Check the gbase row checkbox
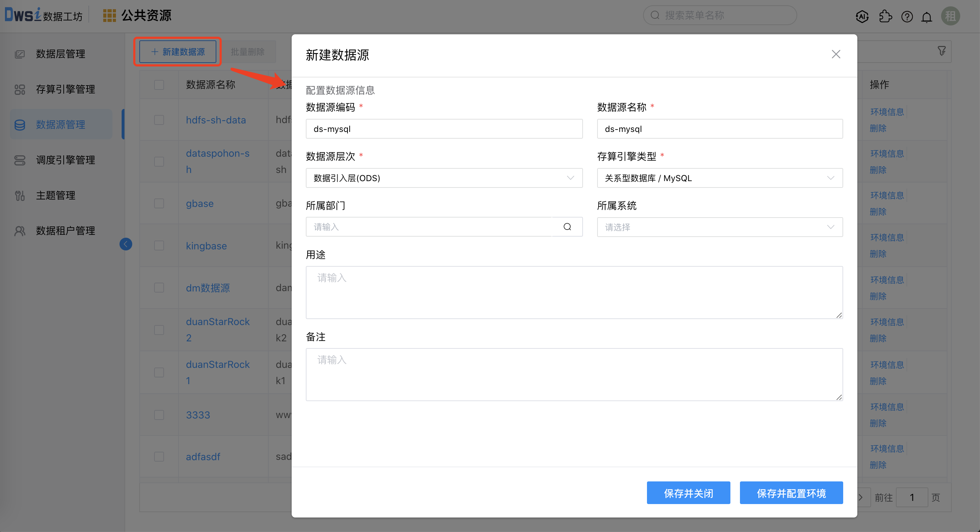980x532 pixels. tap(159, 203)
